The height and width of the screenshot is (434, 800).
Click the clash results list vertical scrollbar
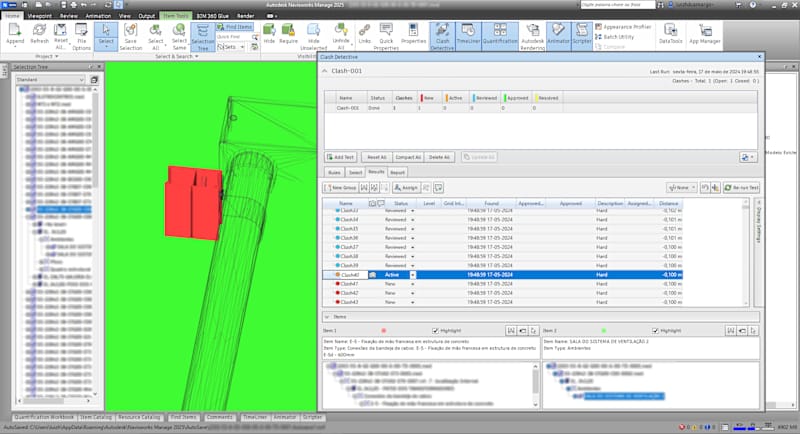click(745, 252)
